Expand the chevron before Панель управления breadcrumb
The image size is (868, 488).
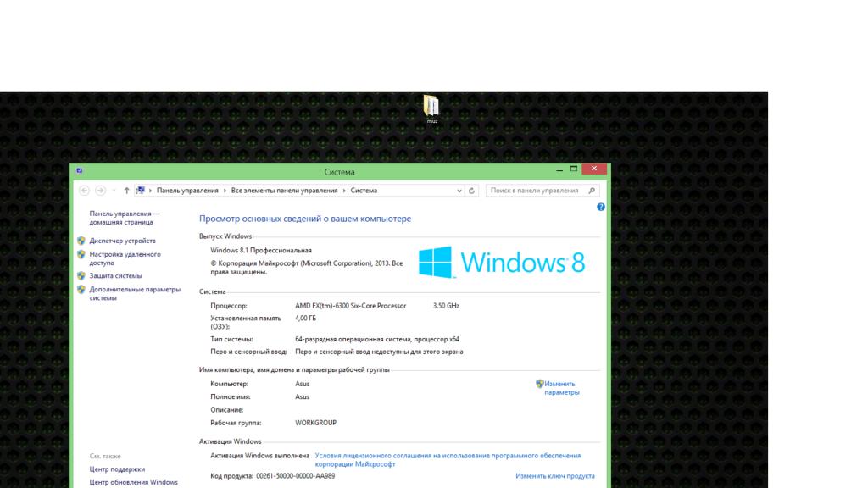[150, 191]
